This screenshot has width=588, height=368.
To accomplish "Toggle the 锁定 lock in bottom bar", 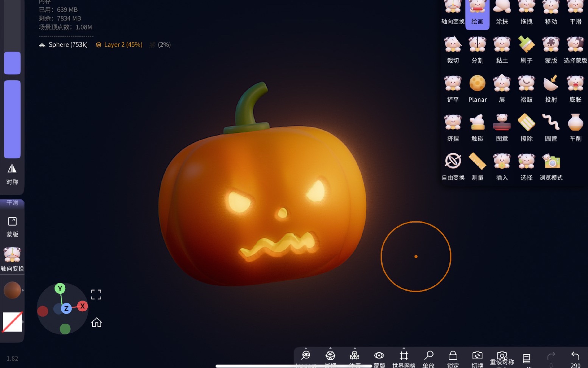I will coord(453,356).
